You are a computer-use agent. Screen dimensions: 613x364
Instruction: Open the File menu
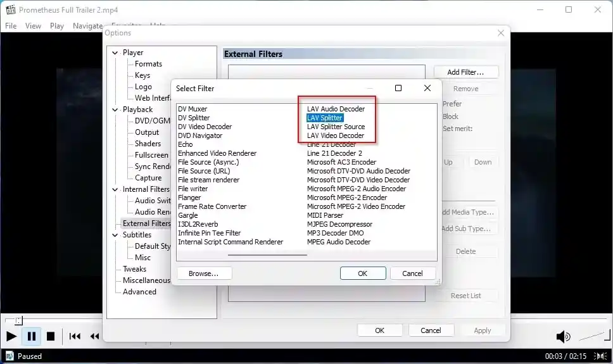tap(11, 26)
